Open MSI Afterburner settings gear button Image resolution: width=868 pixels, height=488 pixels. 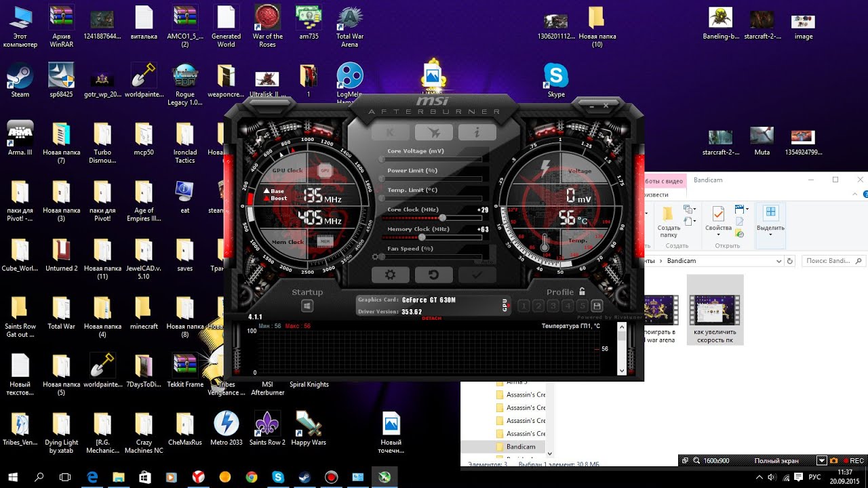[390, 274]
